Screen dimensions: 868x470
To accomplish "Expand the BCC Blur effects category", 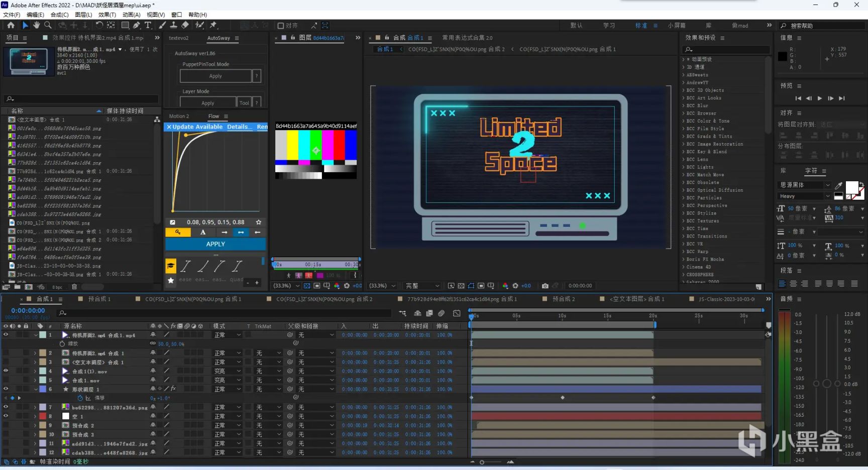I will [684, 105].
